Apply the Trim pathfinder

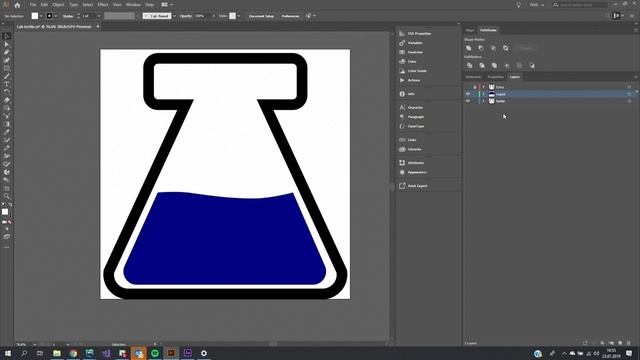(482, 65)
